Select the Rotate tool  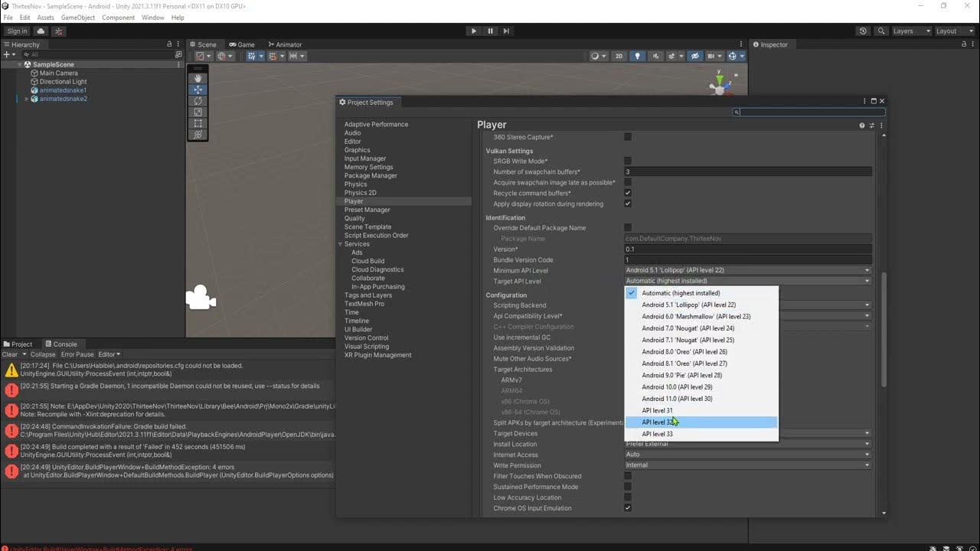click(198, 101)
